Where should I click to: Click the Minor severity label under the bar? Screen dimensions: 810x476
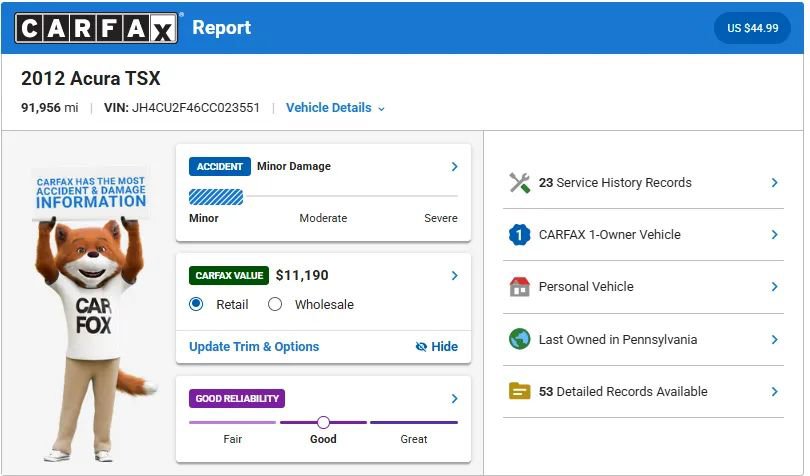204,218
